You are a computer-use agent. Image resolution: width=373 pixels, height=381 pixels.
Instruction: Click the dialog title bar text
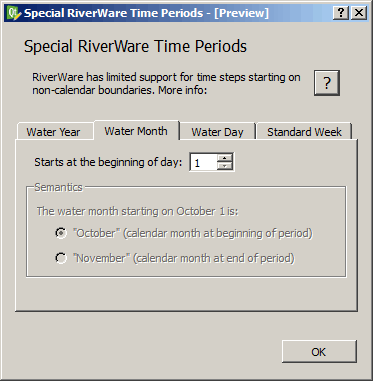pyautogui.click(x=146, y=13)
